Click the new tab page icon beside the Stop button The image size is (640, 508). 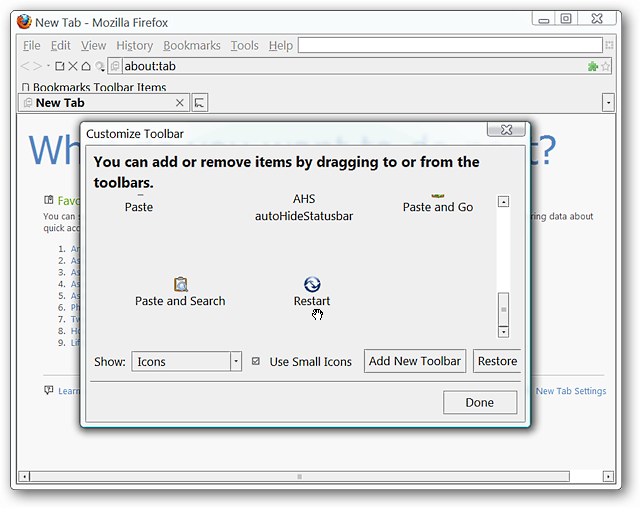tap(60, 66)
